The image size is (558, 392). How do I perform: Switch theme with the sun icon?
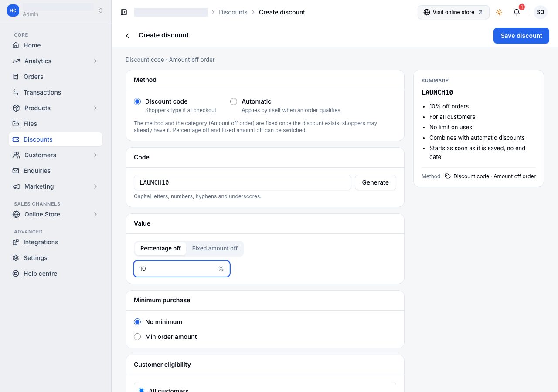[x=499, y=12]
